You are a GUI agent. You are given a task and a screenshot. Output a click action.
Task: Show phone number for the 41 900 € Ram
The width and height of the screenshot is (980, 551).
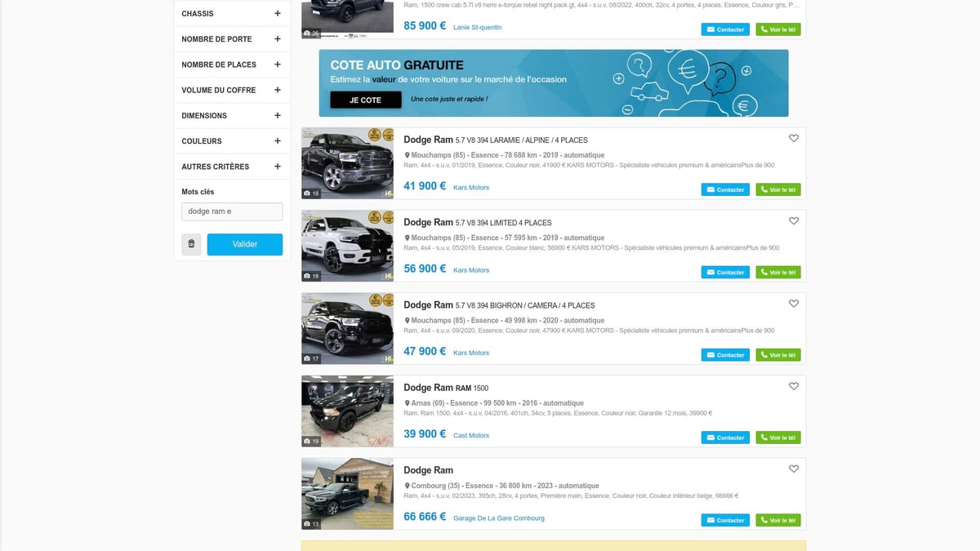778,190
